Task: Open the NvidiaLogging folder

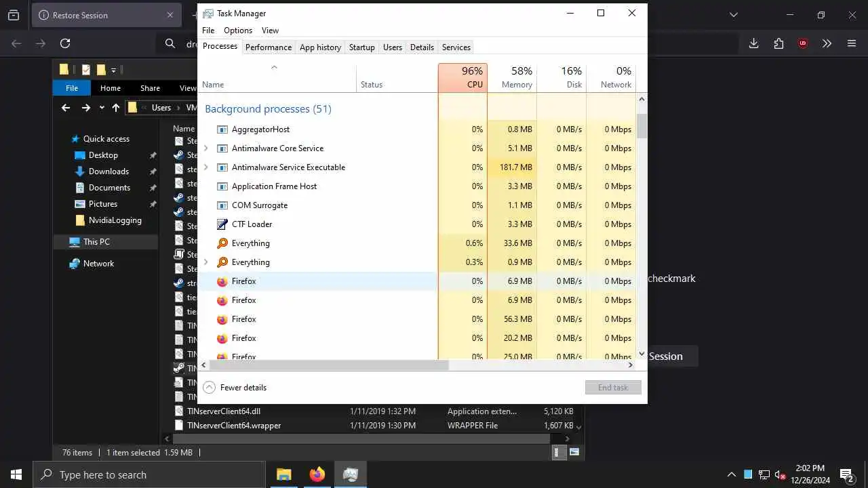Action: (115, 220)
